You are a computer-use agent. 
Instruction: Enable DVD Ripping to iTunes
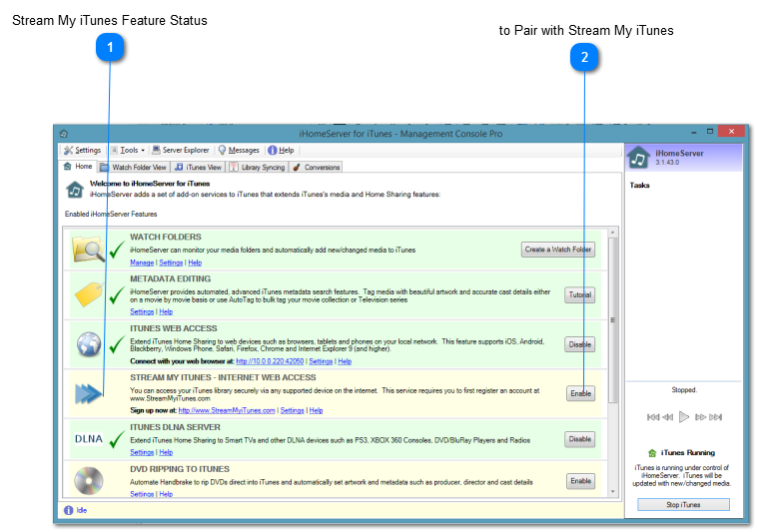[581, 481]
